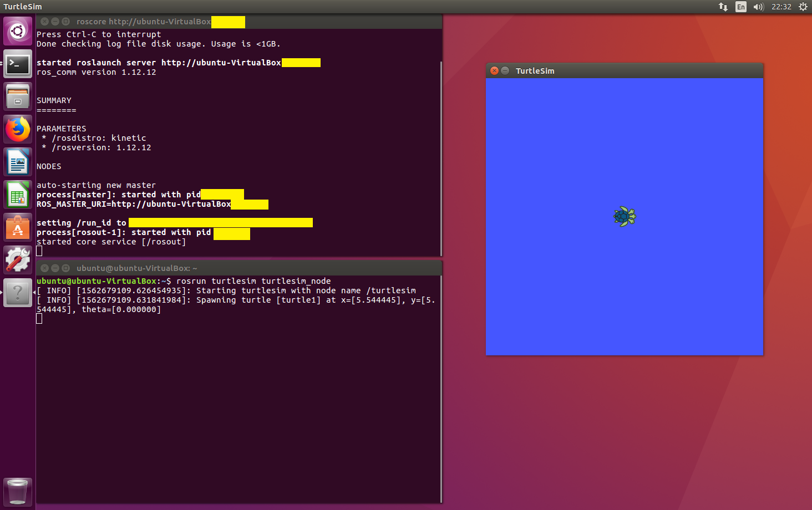This screenshot has width=812, height=510.
Task: Open the Help question mark icon
Action: point(18,292)
